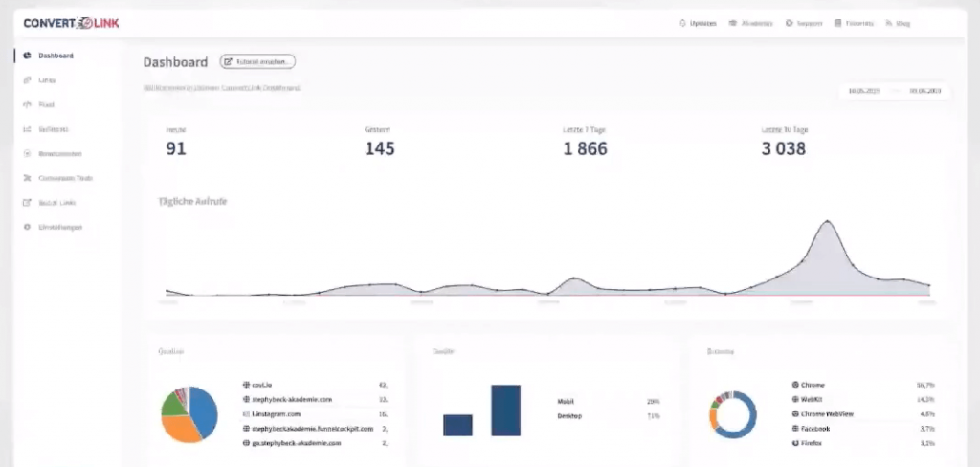Image resolution: width=980 pixels, height=467 pixels.
Task: Open the Tutorials item in top bar
Action: 854,23
